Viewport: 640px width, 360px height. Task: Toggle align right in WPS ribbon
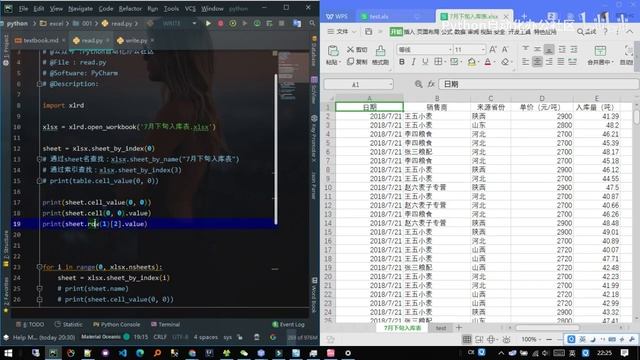[549, 62]
